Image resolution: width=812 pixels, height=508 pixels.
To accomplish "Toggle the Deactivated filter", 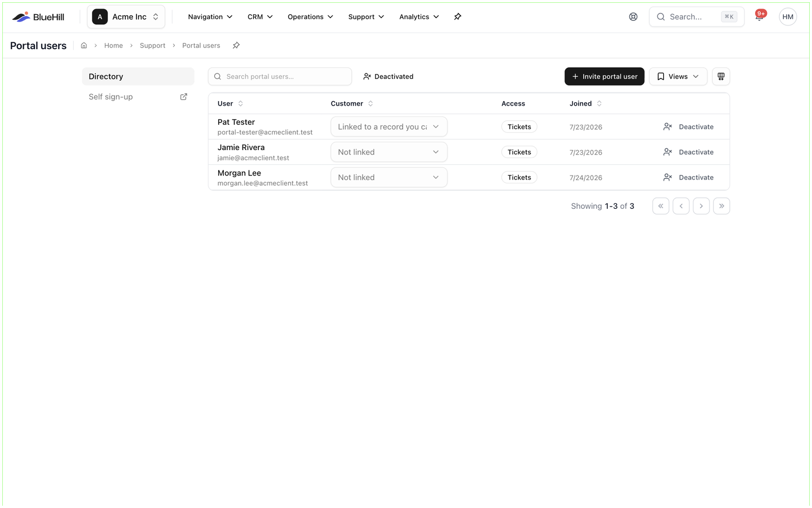I will coord(388,77).
